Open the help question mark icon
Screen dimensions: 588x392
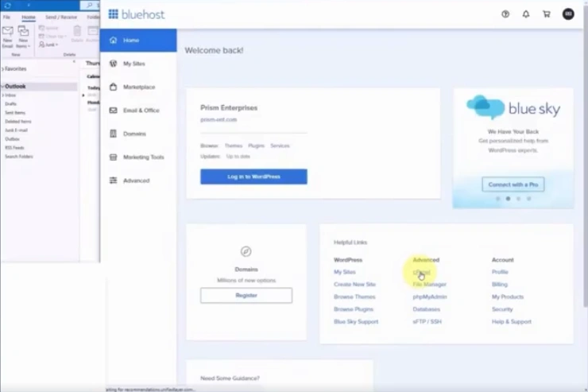505,14
